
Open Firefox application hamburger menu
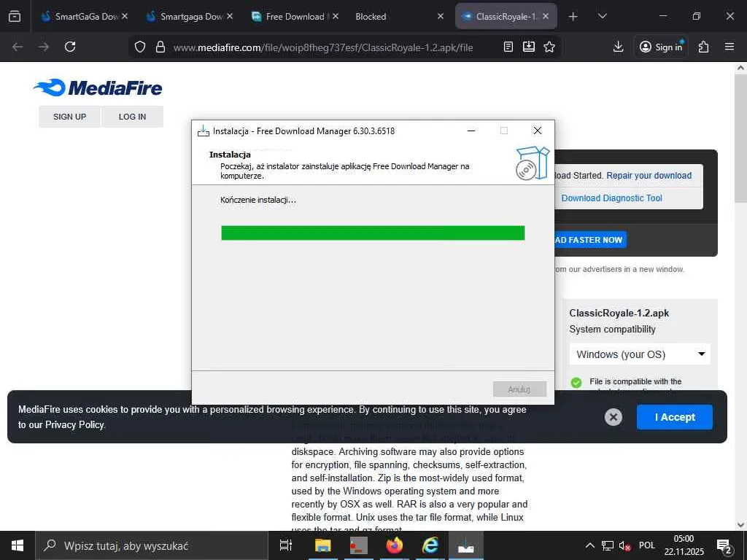[729, 47]
